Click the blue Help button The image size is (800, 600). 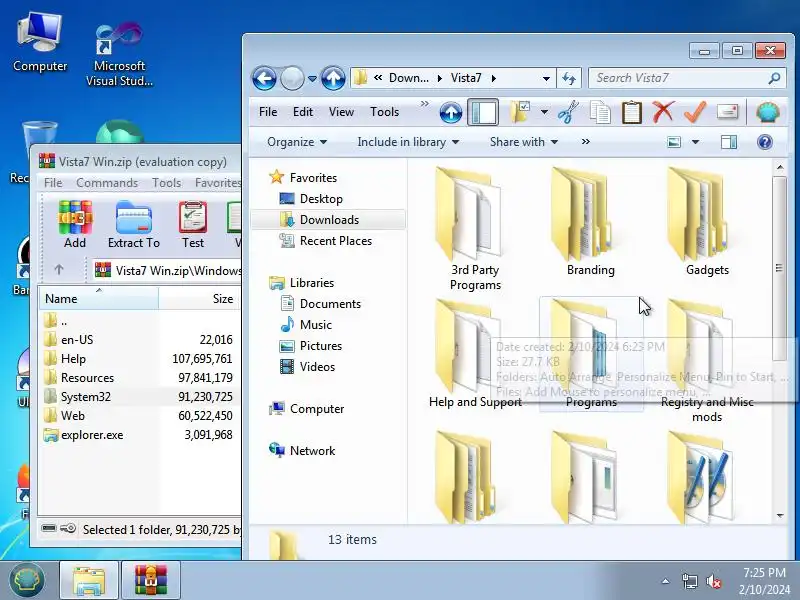(x=764, y=142)
